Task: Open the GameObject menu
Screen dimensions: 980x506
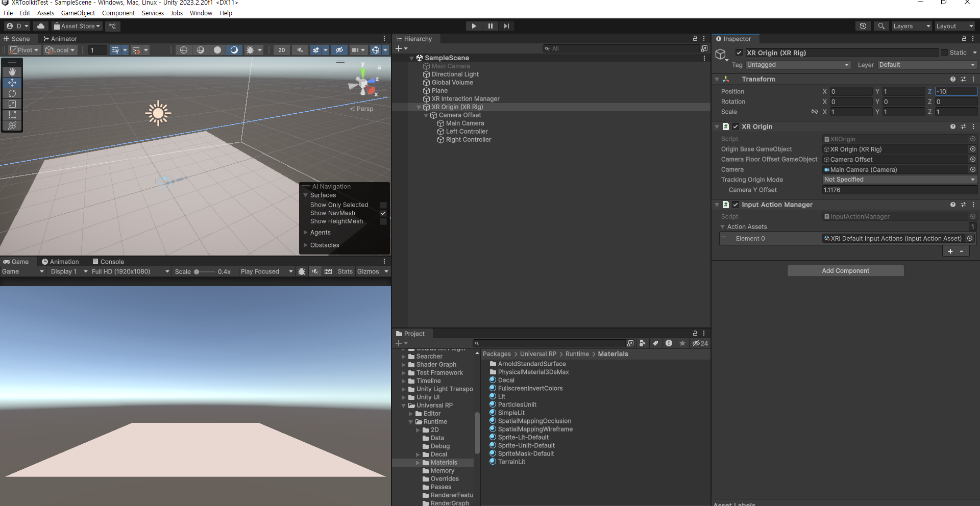Action: point(78,13)
